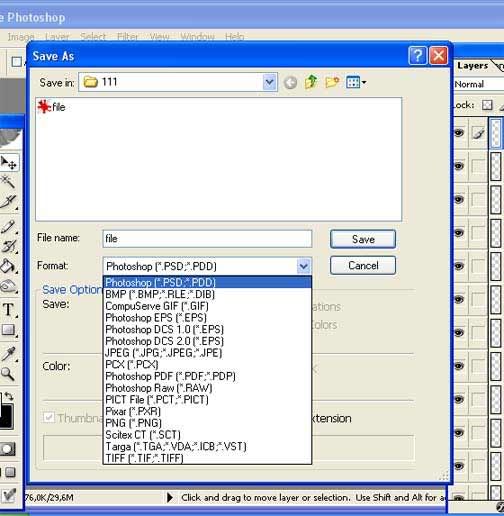Select the History Brush tool
The height and width of the screenshot is (516, 504).
click(x=9, y=246)
